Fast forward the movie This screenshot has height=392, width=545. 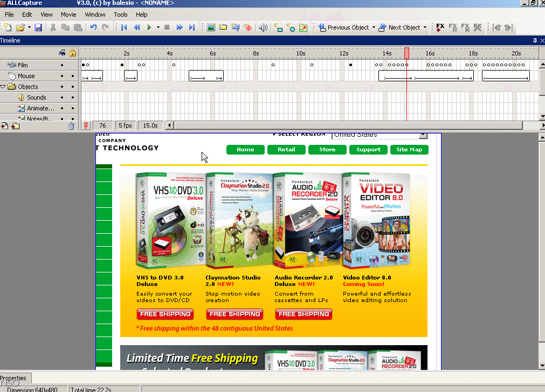pyautogui.click(x=180, y=27)
